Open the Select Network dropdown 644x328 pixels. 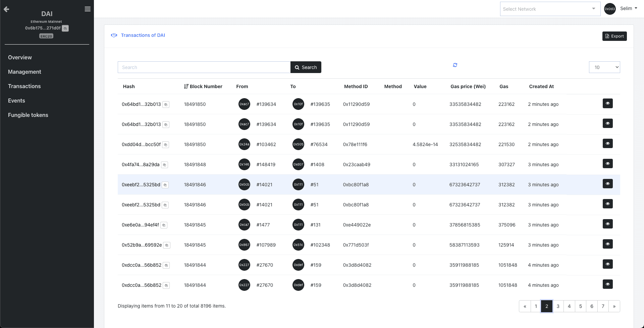(550, 9)
